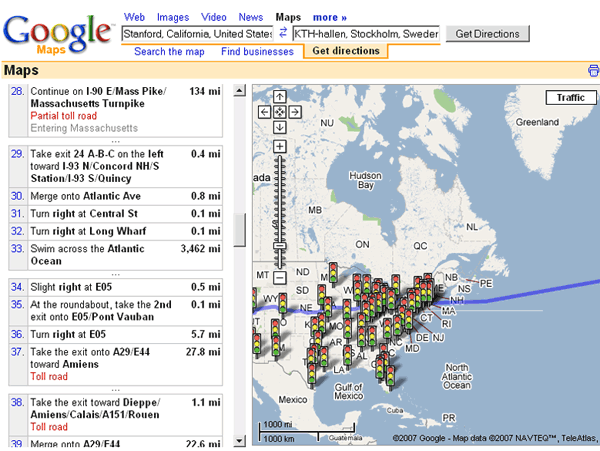
Task: Click the step number 33 link
Action: (x=17, y=249)
